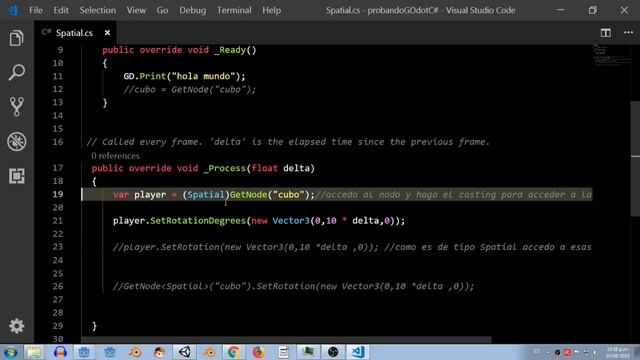The width and height of the screenshot is (640, 360).
Task: Click SetRotationDegrees in line 21
Action: [x=198, y=221]
